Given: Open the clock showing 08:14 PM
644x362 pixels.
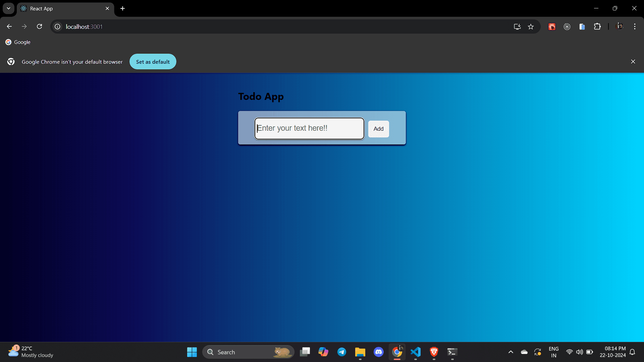Looking at the screenshot, I should (x=613, y=352).
